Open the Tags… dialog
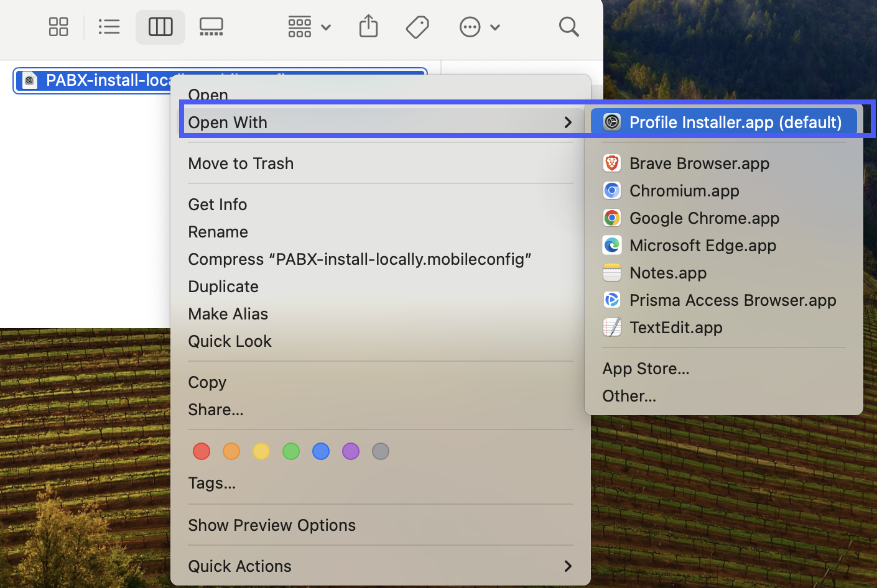The width and height of the screenshot is (877, 588). pos(381,483)
